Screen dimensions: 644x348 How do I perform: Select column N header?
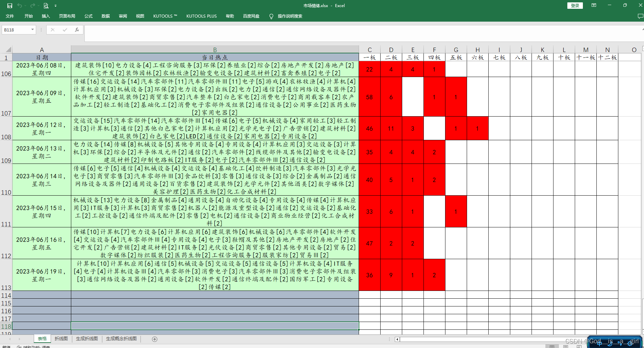(x=607, y=49)
